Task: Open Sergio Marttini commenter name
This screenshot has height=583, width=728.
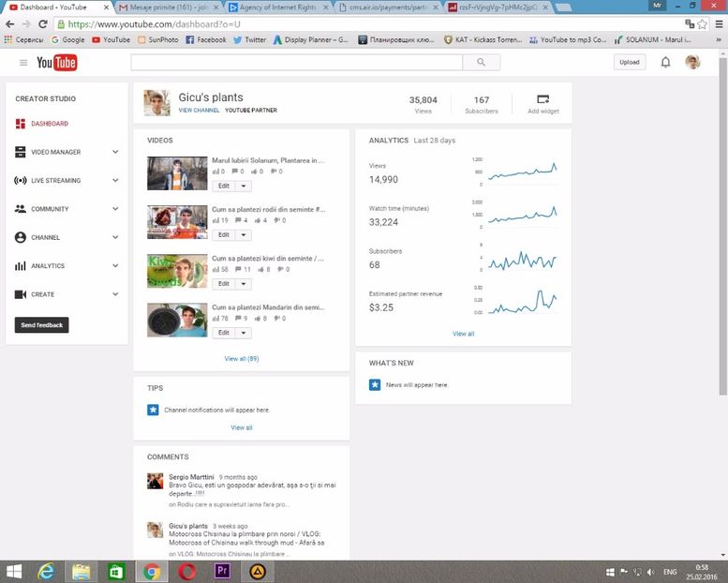Action: (191, 477)
